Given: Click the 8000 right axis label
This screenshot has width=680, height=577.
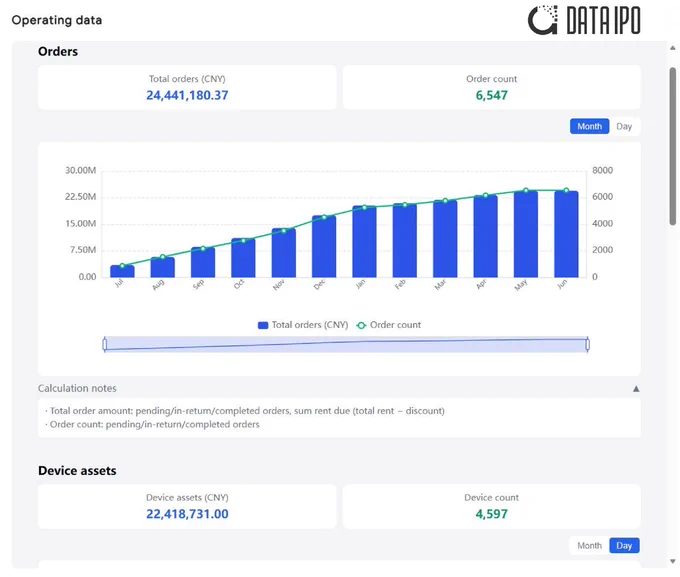Looking at the screenshot, I should (602, 170).
